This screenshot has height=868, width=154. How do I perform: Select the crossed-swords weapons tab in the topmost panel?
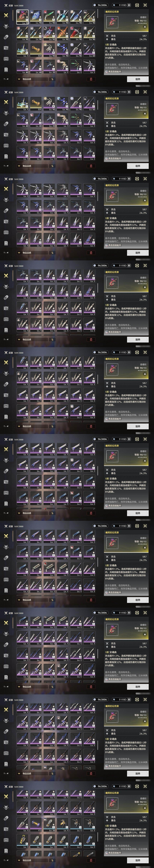tap(6, 15)
